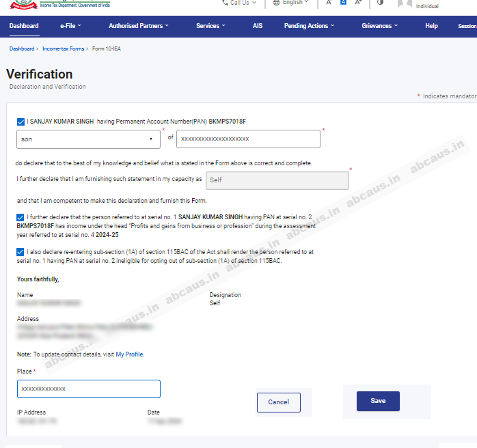Viewport: 477px width, 448px height.
Task: Open the Pending Actions menu
Action: pyautogui.click(x=309, y=26)
